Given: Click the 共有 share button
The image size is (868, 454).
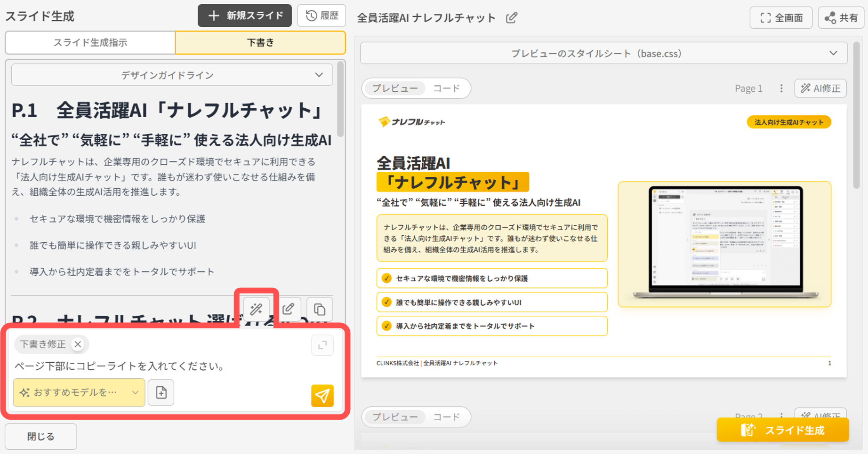Looking at the screenshot, I should 841,18.
